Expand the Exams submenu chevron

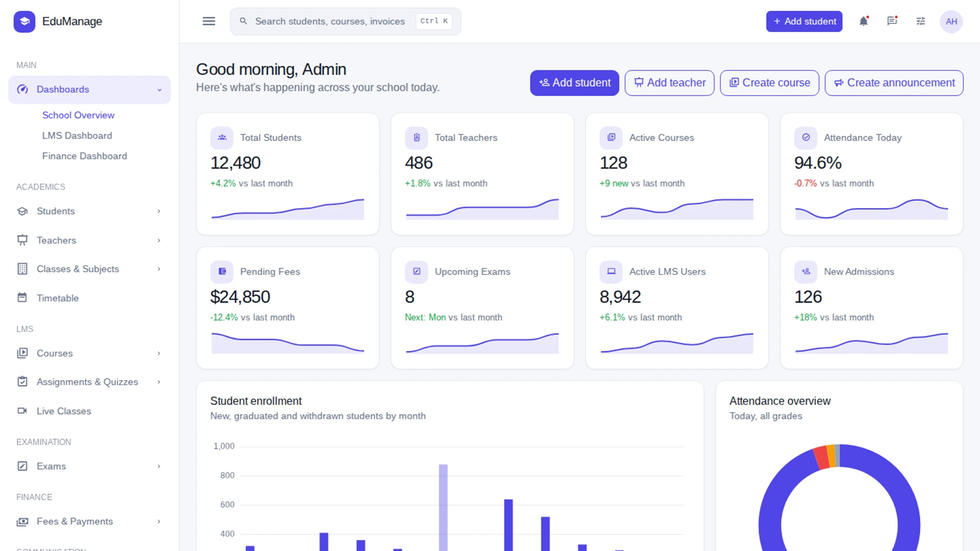point(159,466)
